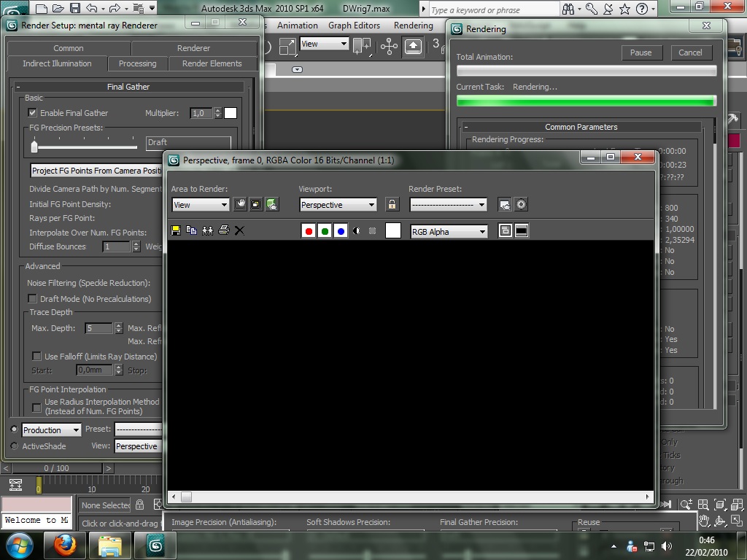Check Use Radius Interpolation Method

[x=36, y=408]
